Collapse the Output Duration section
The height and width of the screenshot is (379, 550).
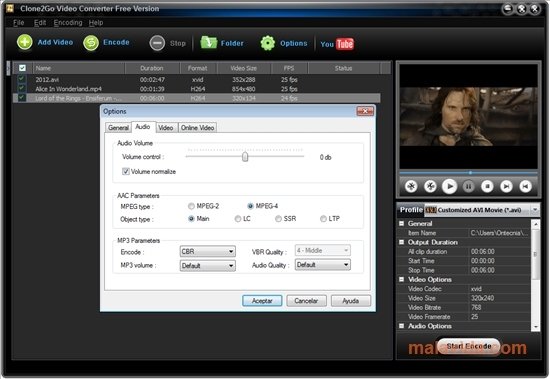[x=402, y=242]
